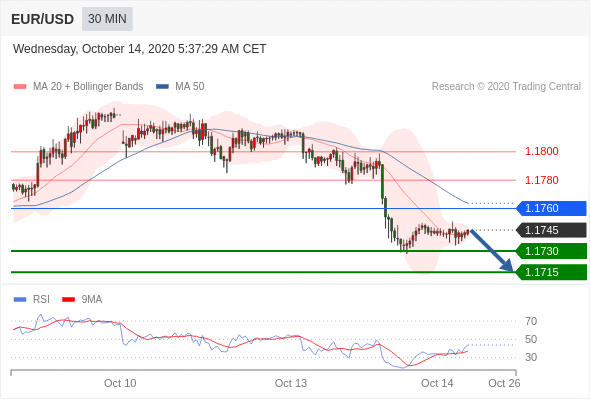The image size is (590, 400).
Task: Click the 9MA red legend marker
Action: pos(68,300)
